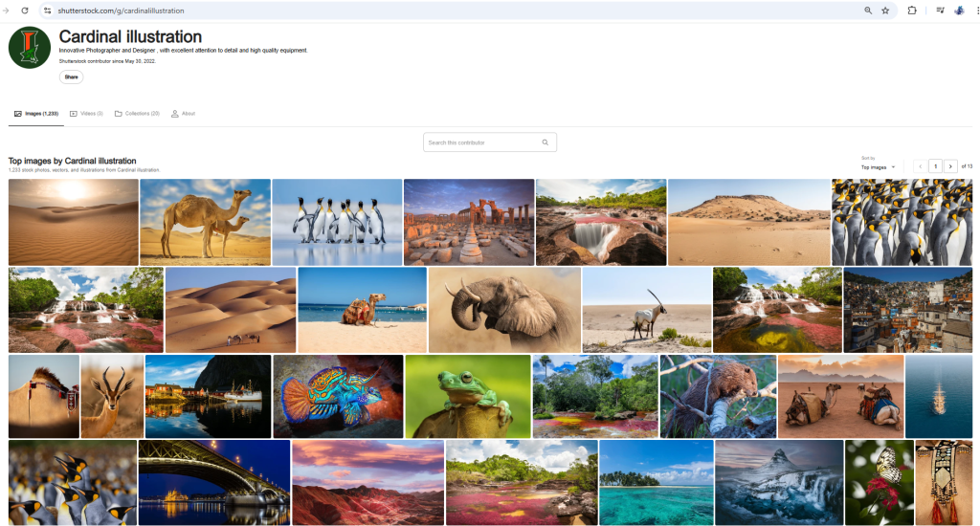Click the search magnifier icon in the contributor search
The image size is (980, 526).
tap(546, 142)
